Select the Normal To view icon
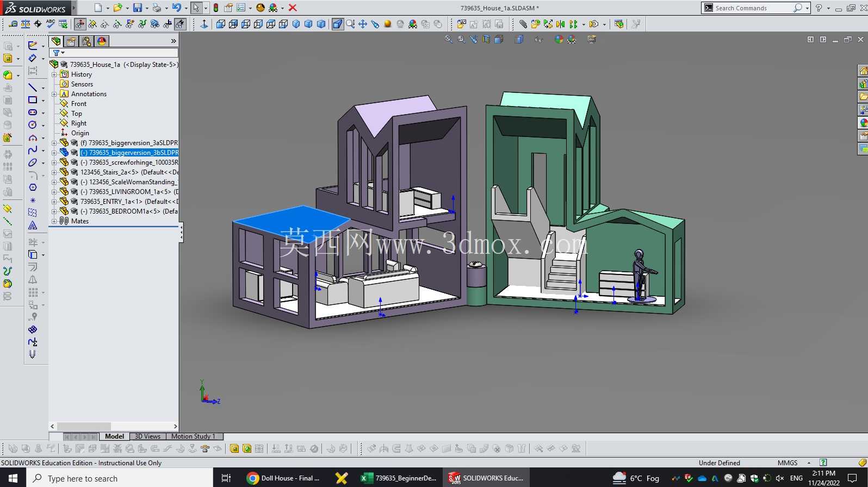 coord(204,24)
